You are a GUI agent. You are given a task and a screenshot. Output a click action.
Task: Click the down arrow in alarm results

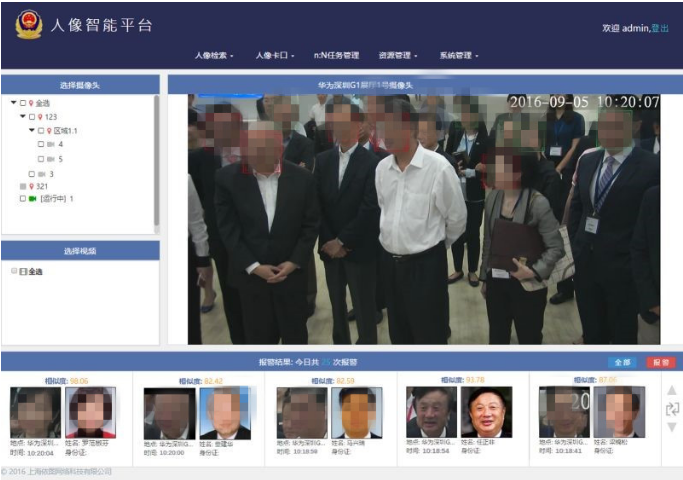pos(671,427)
